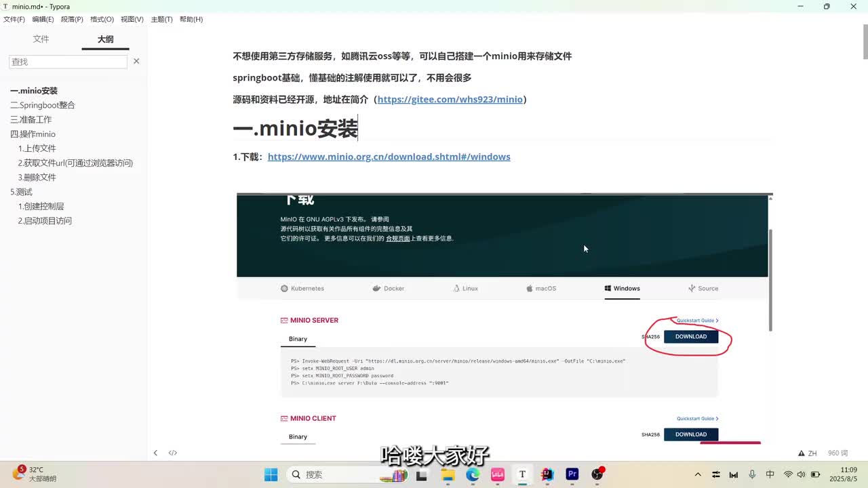Open the 段落(P) menu

tap(72, 19)
